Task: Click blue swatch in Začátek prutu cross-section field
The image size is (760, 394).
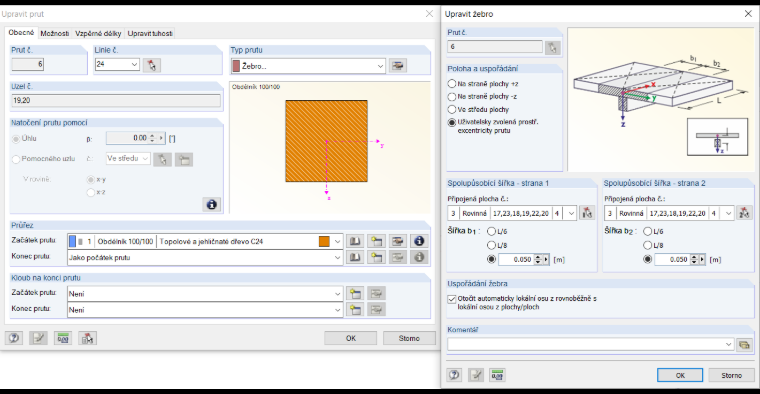Action: pos(73,241)
